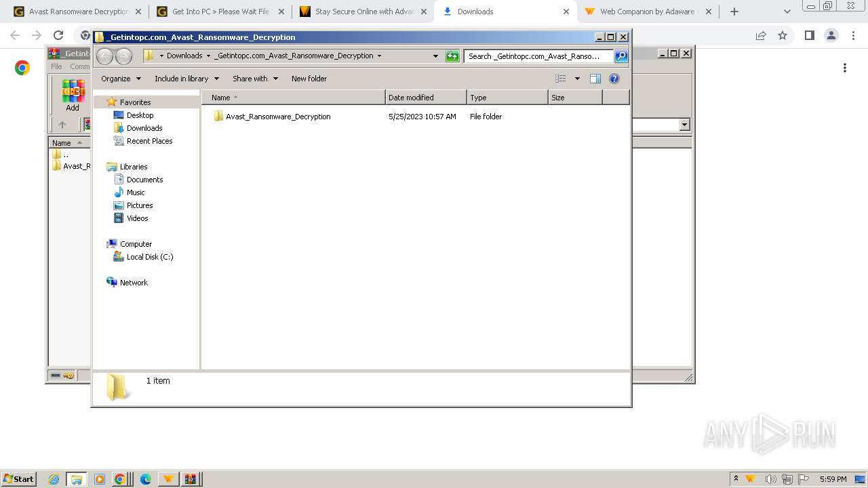868x488 pixels.
Task: Click Downloads in the address breadcrumb
Action: (184, 56)
